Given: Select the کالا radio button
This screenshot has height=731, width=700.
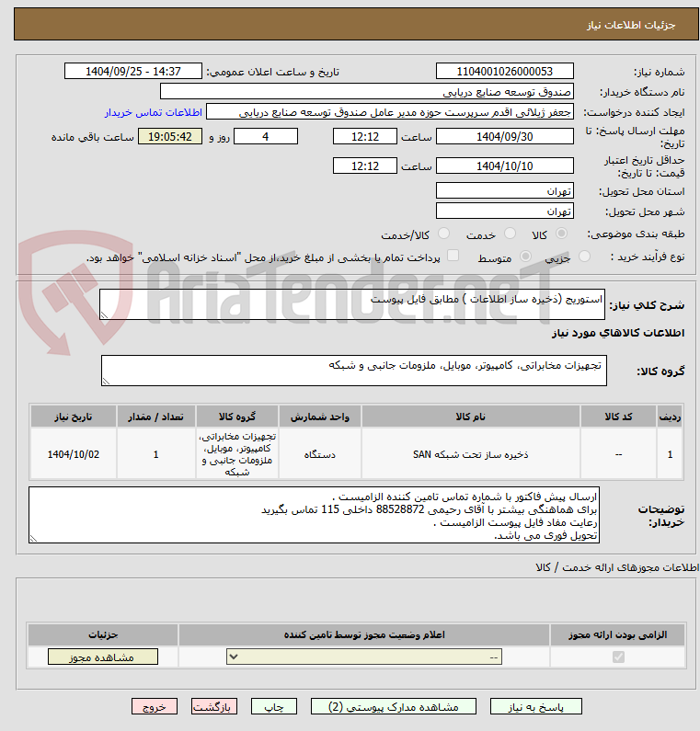Looking at the screenshot, I should pyautogui.click(x=561, y=234).
